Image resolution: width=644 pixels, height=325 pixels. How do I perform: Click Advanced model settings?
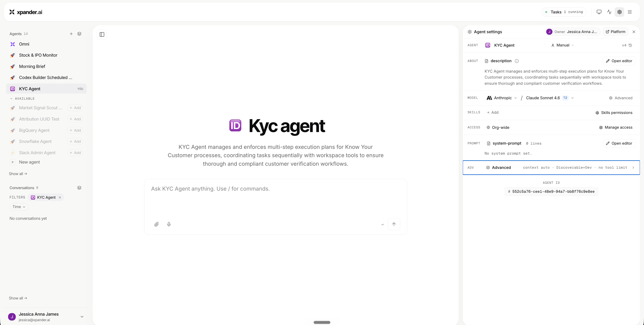pos(621,98)
